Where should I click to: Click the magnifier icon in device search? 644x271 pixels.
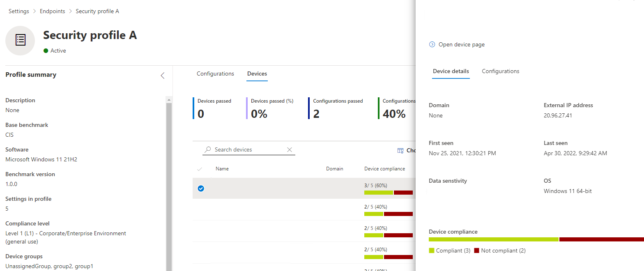click(208, 150)
